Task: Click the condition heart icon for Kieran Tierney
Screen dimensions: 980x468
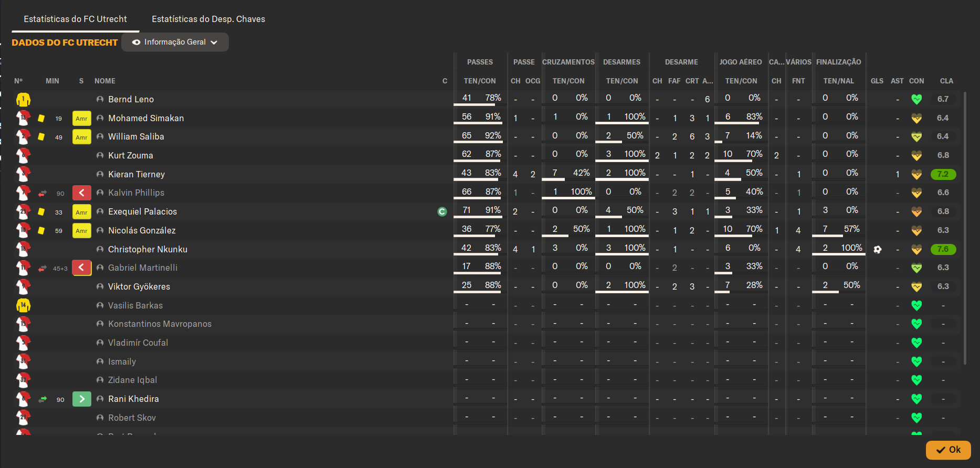Action: pos(916,174)
